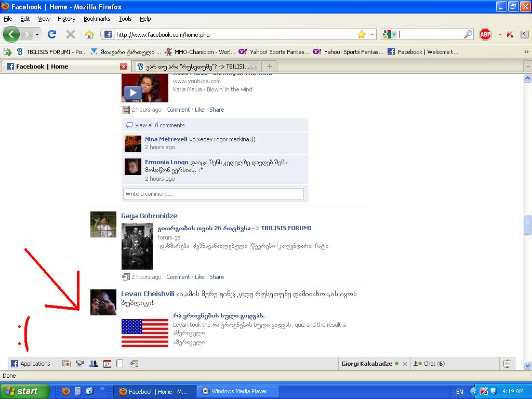Open the address bar history dropdown
The width and height of the screenshot is (532, 399).
(372, 34)
